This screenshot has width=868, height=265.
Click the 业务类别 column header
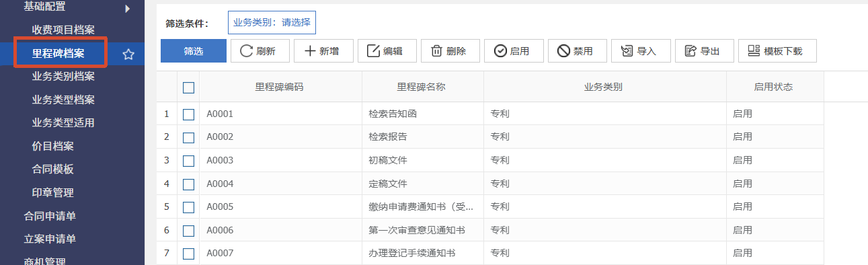coord(604,87)
